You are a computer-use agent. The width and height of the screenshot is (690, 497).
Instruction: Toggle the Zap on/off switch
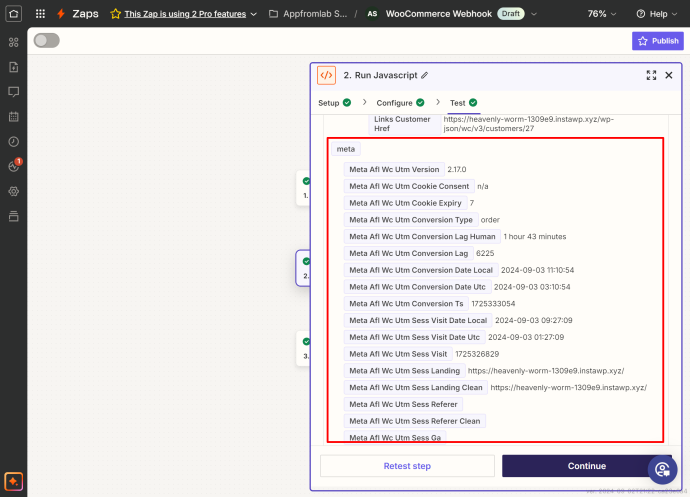coord(47,40)
